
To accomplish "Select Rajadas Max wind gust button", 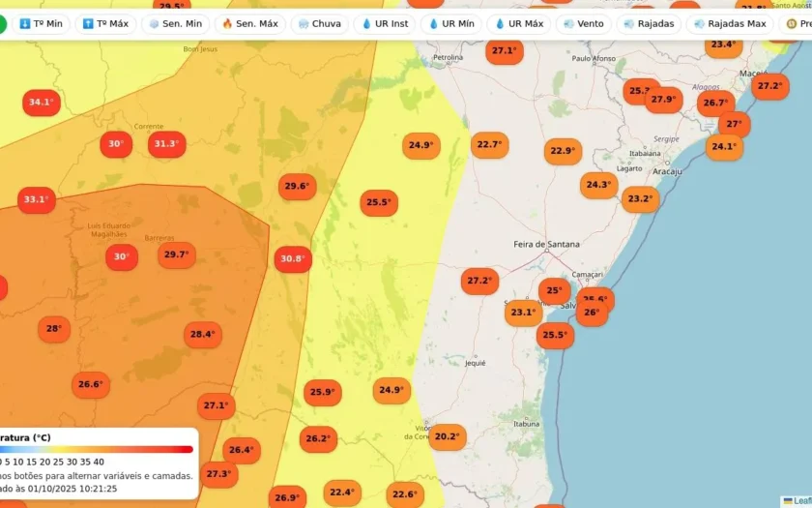I will pyautogui.click(x=729, y=24).
